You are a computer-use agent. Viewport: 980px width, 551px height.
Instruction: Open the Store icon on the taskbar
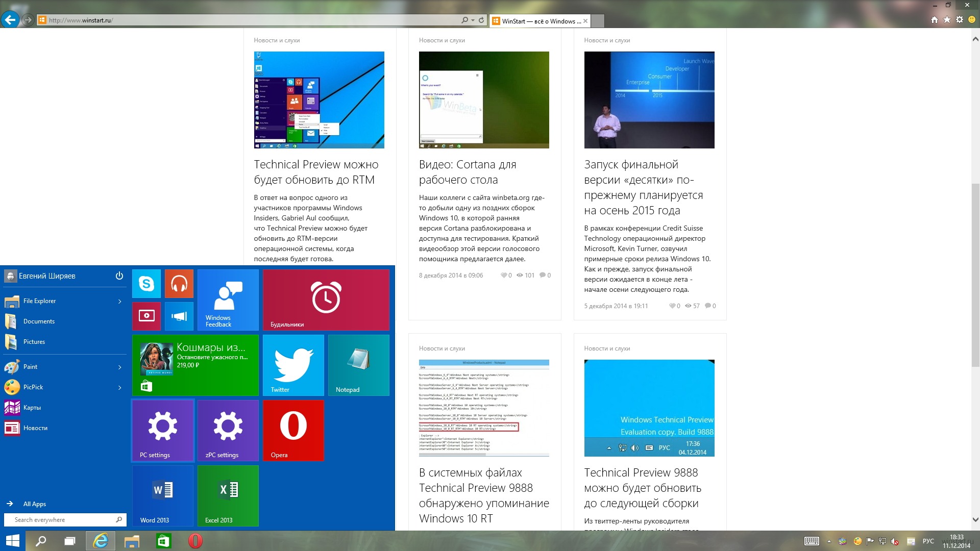[x=163, y=541]
